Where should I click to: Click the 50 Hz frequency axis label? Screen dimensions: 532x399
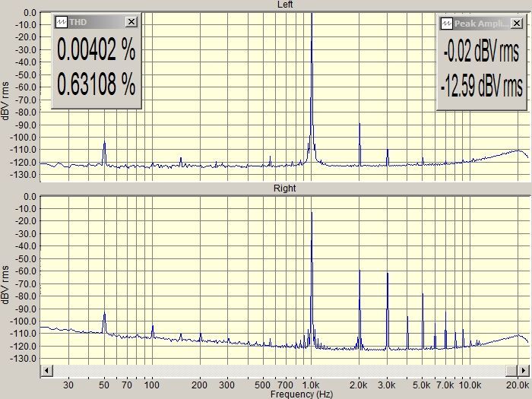tap(104, 385)
